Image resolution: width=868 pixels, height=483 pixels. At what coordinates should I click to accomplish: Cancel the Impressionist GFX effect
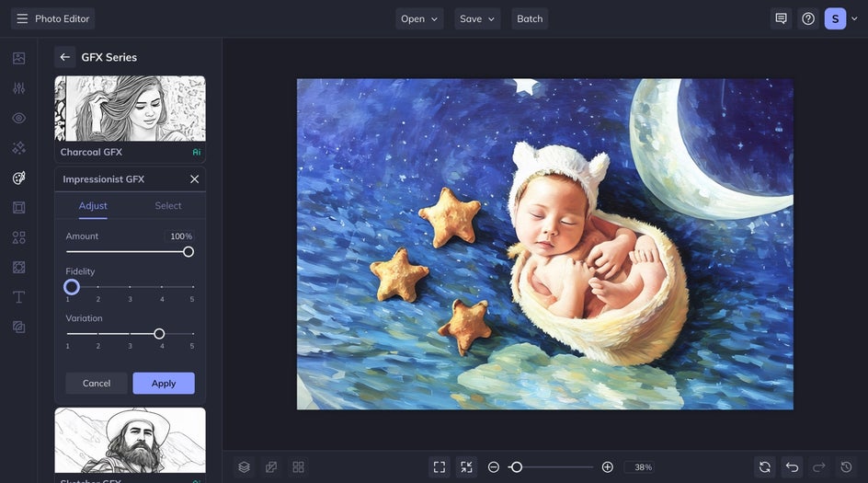point(97,384)
